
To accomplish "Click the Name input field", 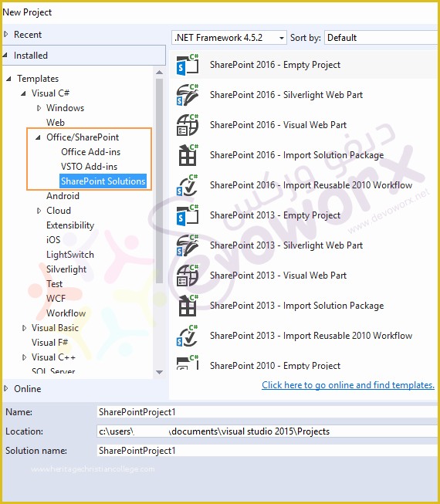I will pyautogui.click(x=267, y=412).
